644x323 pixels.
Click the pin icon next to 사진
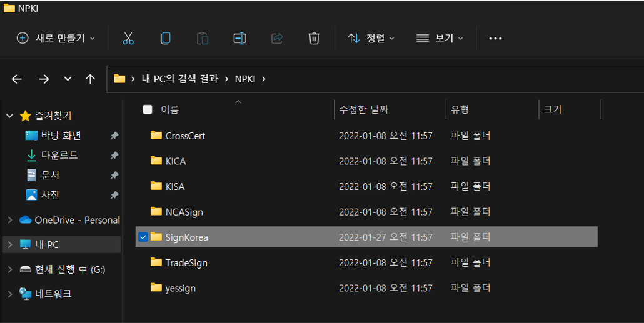tap(114, 195)
